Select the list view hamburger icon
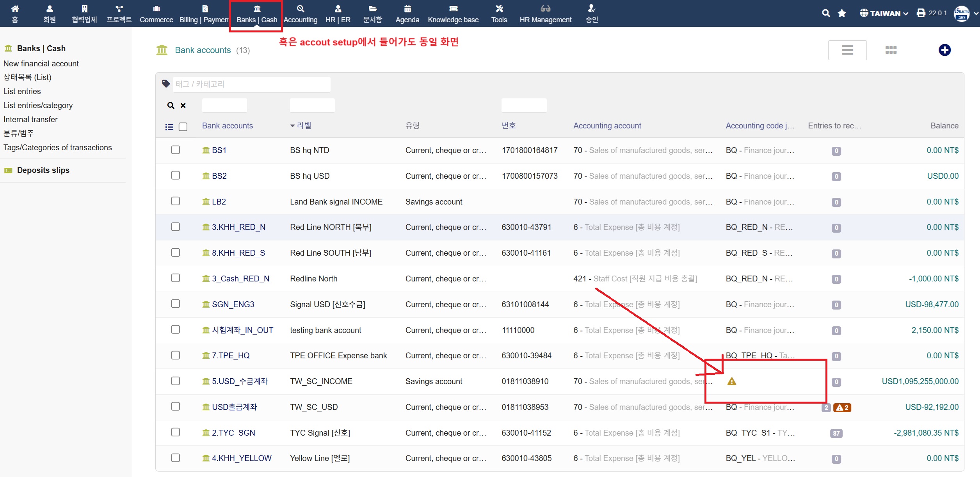 pyautogui.click(x=847, y=50)
